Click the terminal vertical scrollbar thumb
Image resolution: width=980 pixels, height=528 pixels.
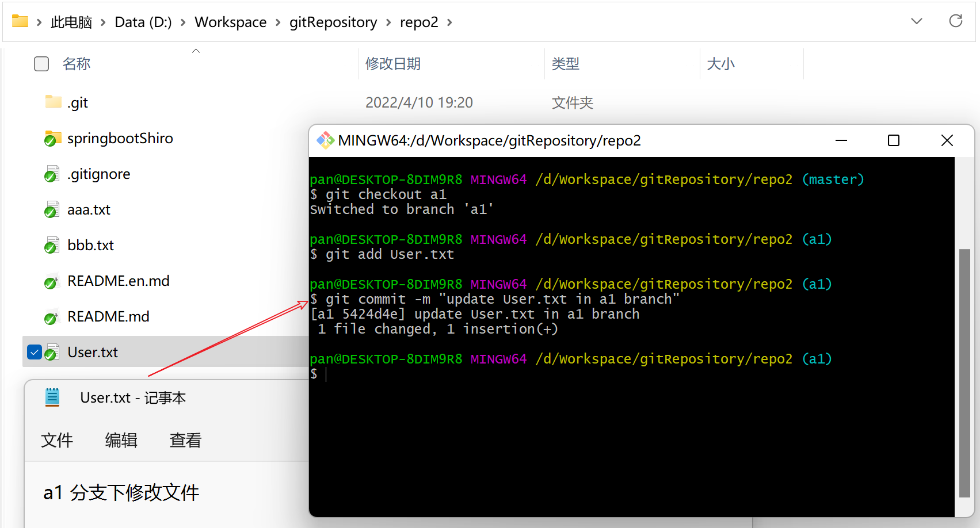coord(964,373)
